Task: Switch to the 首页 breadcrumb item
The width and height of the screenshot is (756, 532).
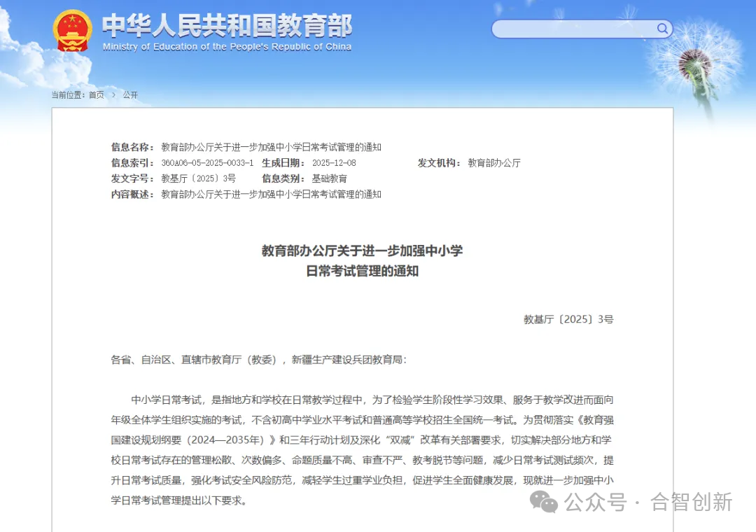Action: pyautogui.click(x=98, y=94)
